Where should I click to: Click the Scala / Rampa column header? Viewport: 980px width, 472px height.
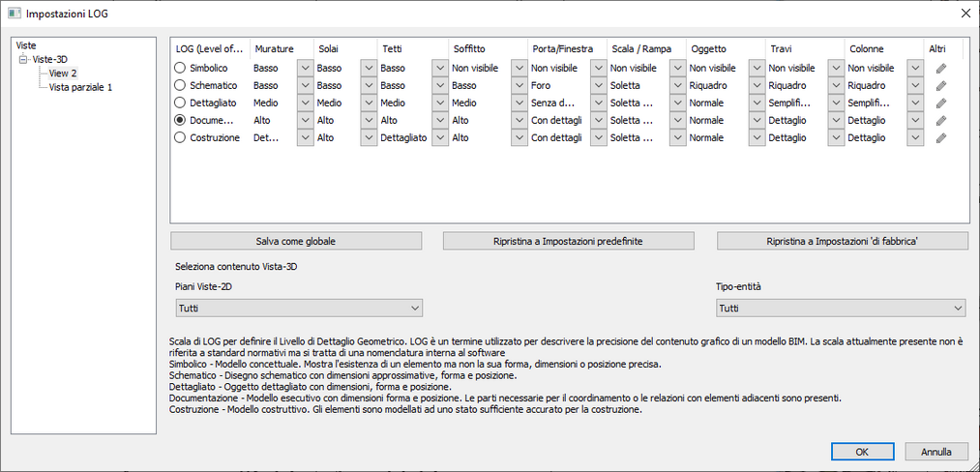click(646, 48)
